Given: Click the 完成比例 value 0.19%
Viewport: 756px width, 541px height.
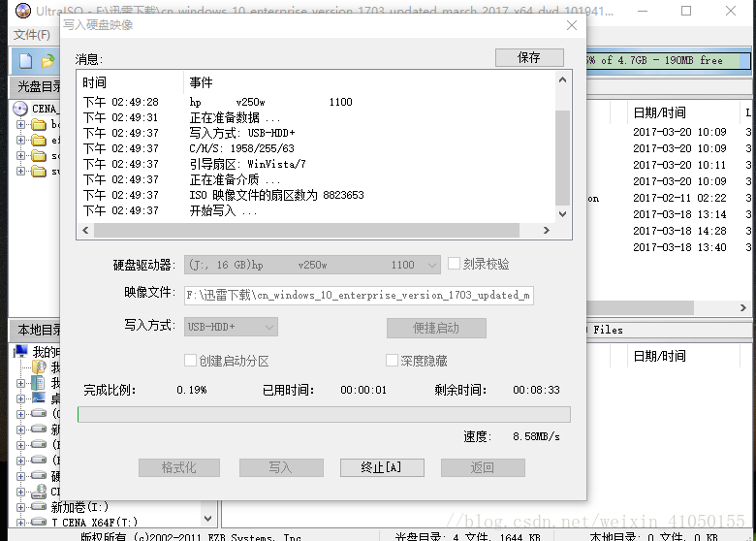Looking at the screenshot, I should tap(191, 390).
